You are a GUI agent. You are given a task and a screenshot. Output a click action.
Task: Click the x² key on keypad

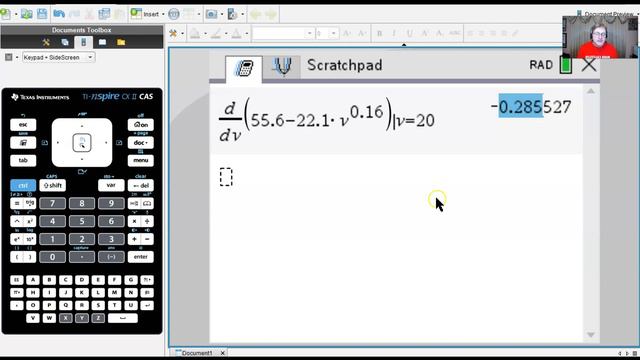pos(30,221)
